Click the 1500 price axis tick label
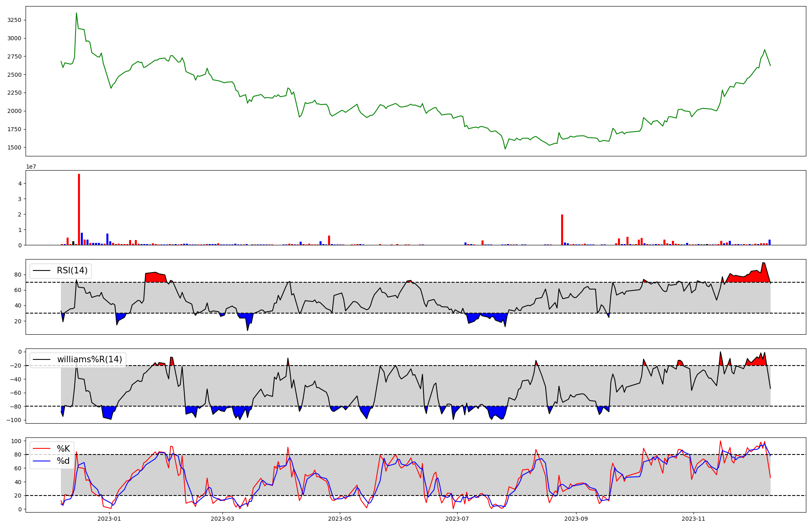 (15, 147)
